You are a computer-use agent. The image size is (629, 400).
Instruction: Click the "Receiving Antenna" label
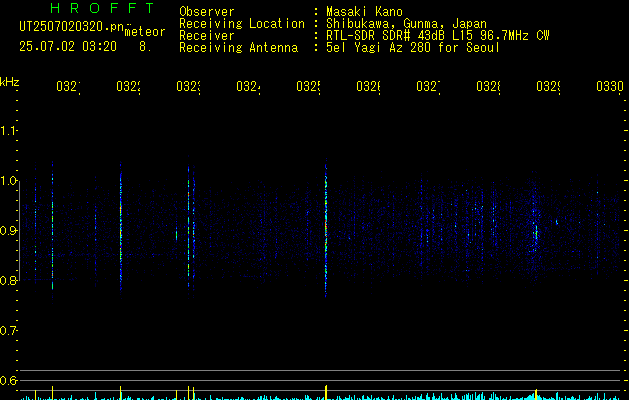tap(238, 48)
